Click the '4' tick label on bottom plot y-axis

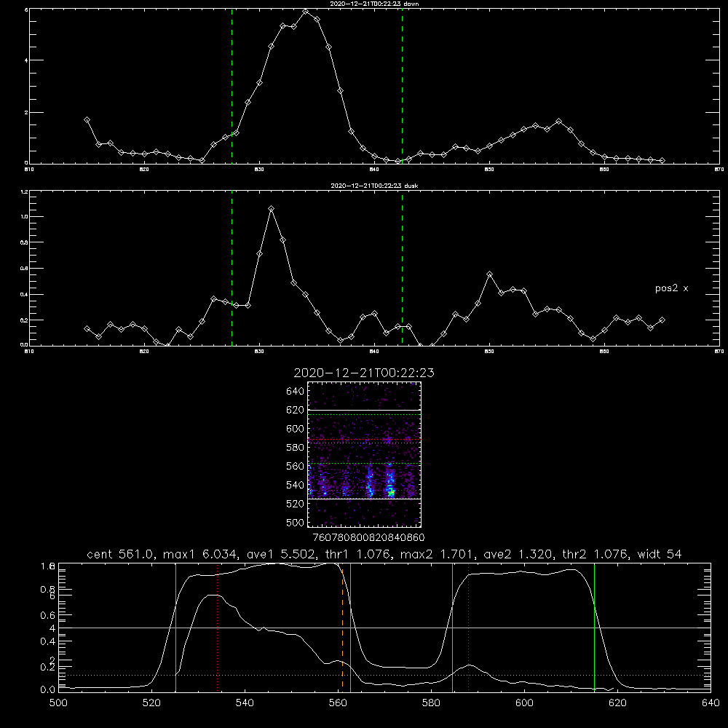click(x=52, y=628)
